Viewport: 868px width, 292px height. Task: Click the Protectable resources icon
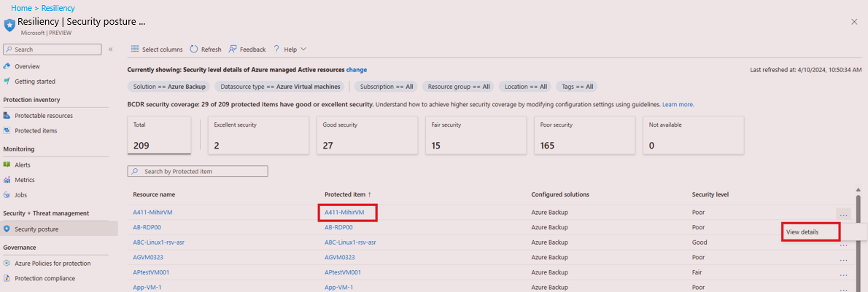click(x=7, y=116)
